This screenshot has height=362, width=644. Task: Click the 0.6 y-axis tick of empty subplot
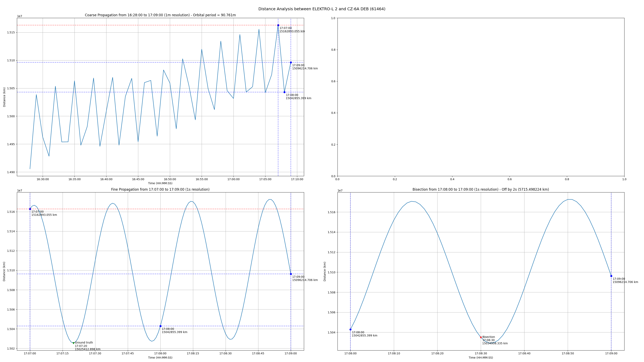click(x=333, y=81)
